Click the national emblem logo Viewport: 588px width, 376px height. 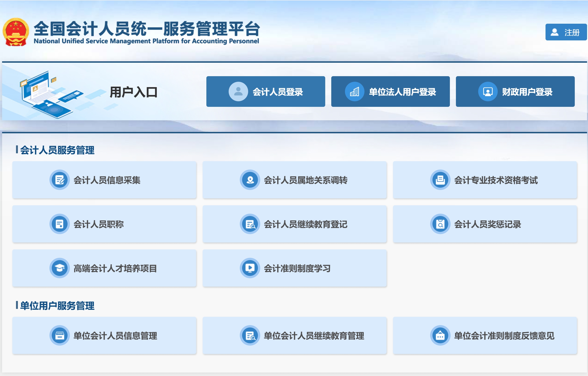point(16,32)
